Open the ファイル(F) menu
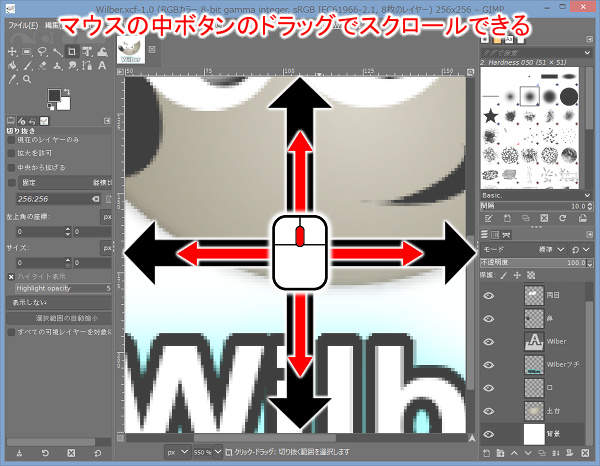 click(23, 26)
